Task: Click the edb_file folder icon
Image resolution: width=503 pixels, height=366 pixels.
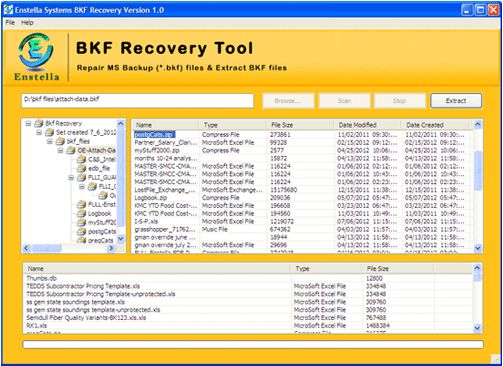Action: pos(82,168)
